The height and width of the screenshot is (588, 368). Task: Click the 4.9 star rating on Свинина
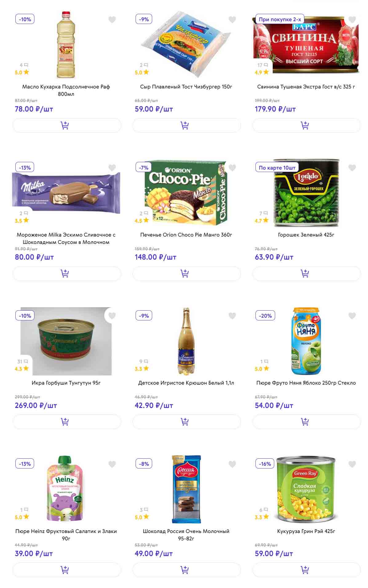262,73
